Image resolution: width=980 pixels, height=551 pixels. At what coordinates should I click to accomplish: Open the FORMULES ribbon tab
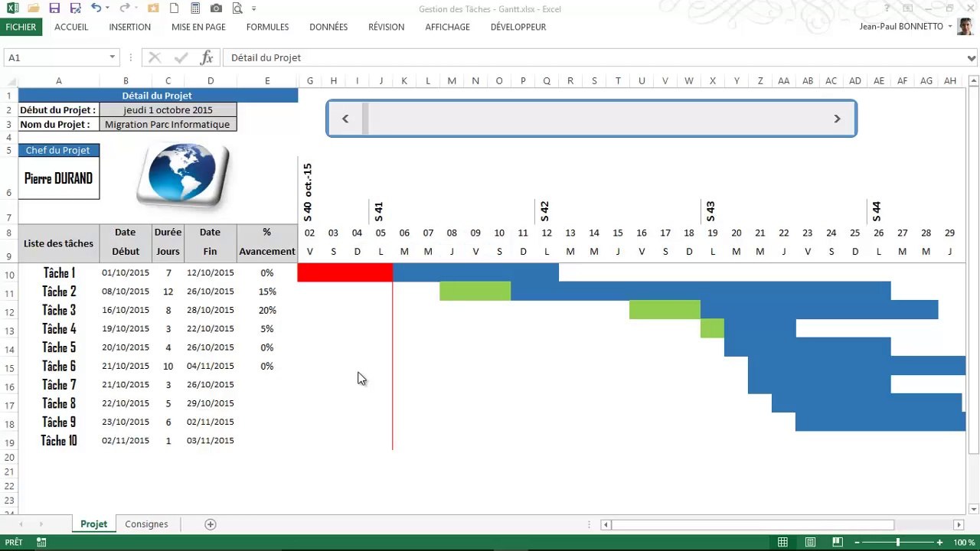tap(267, 27)
